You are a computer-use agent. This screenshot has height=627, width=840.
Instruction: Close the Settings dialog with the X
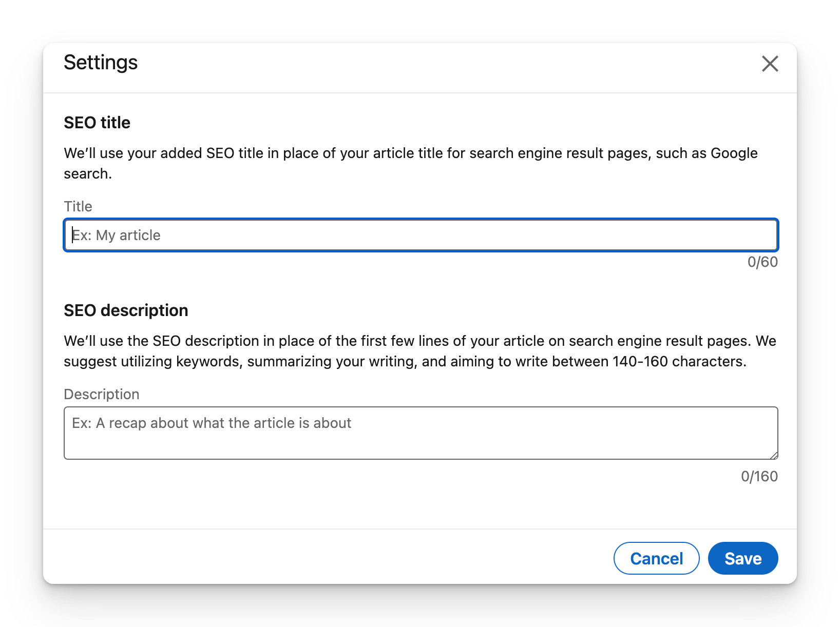point(770,64)
